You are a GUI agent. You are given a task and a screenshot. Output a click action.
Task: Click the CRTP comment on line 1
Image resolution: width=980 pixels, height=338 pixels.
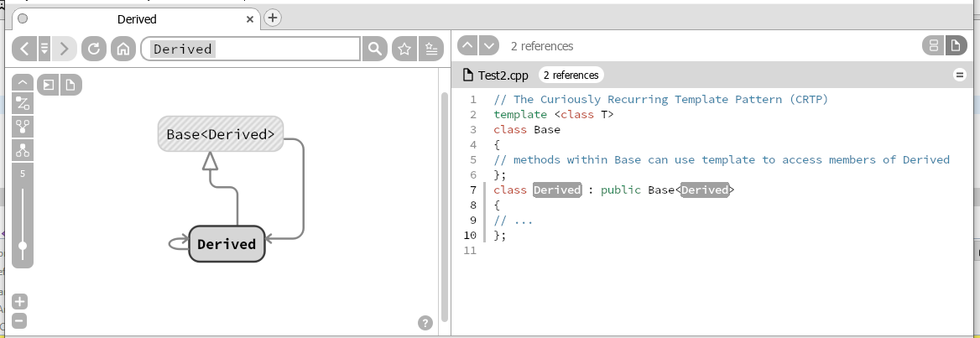point(660,99)
